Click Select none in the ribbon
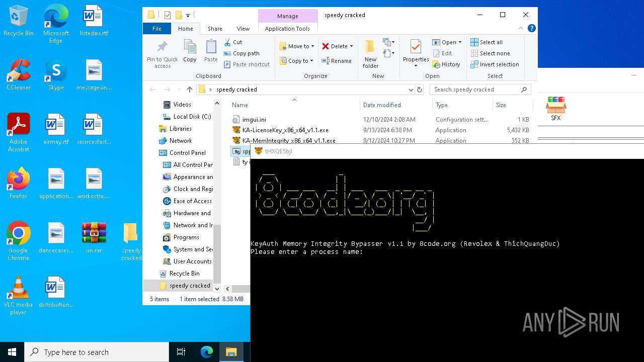644x362 pixels. [490, 53]
